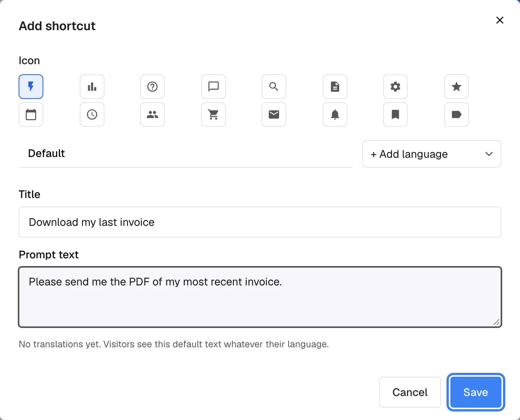Viewport: 520px width, 420px height.
Task: Save the new shortcut
Action: [476, 392]
